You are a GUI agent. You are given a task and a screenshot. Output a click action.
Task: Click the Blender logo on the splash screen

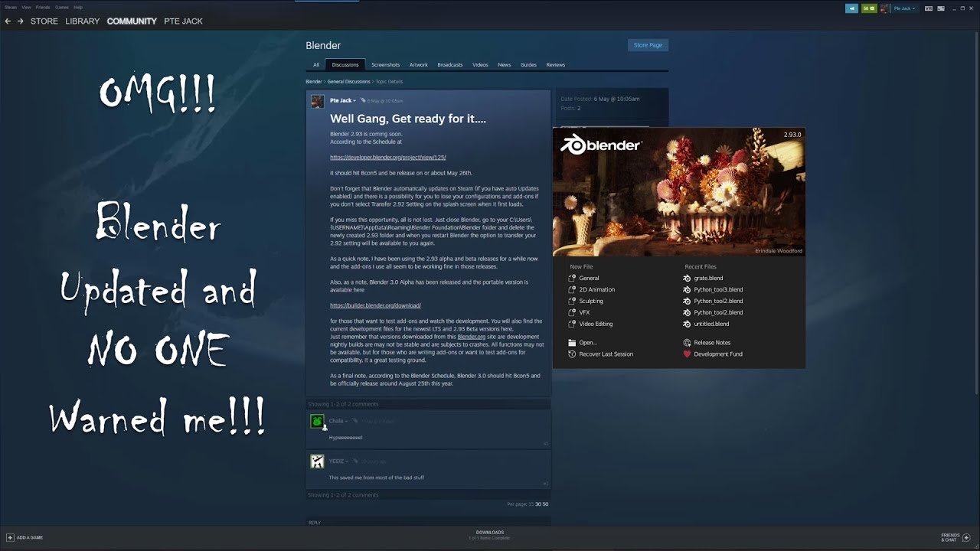[x=601, y=144]
